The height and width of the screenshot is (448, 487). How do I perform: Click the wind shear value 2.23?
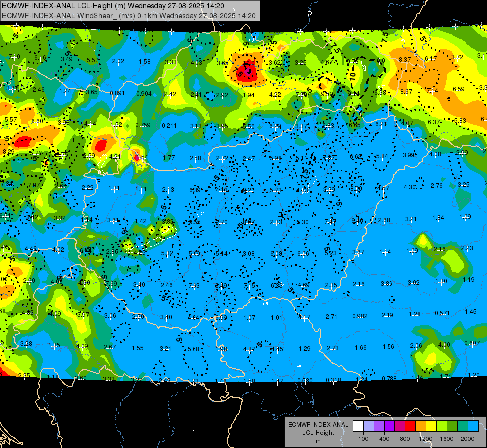point(467,248)
